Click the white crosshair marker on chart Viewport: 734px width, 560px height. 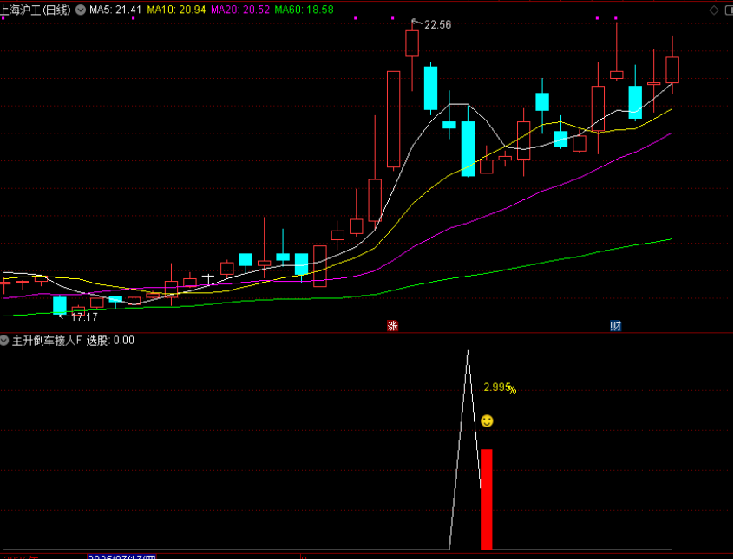[x=208, y=277]
